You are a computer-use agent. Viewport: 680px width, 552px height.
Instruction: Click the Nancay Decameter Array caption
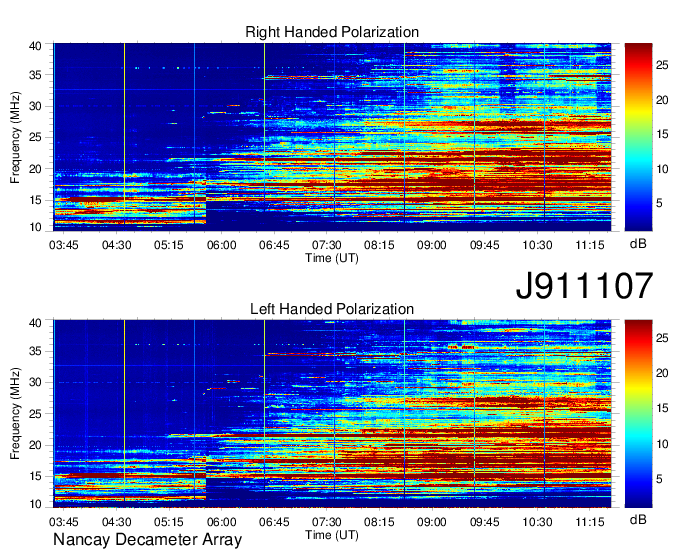click(147, 539)
